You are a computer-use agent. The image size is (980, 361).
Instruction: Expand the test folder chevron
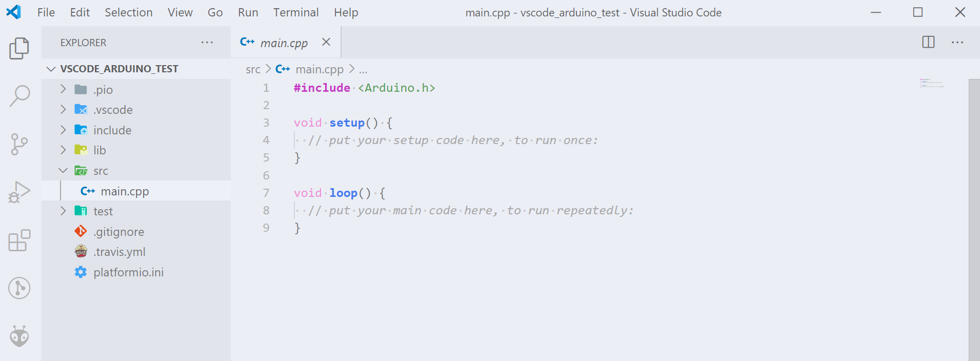click(63, 211)
